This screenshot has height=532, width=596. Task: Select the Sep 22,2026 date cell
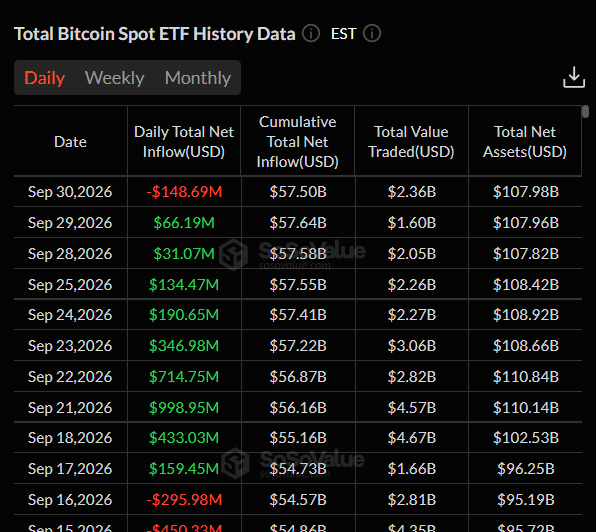(x=70, y=377)
